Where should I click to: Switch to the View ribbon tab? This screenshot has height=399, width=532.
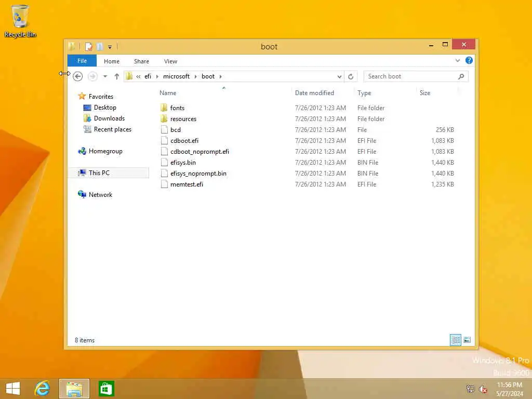(x=170, y=61)
